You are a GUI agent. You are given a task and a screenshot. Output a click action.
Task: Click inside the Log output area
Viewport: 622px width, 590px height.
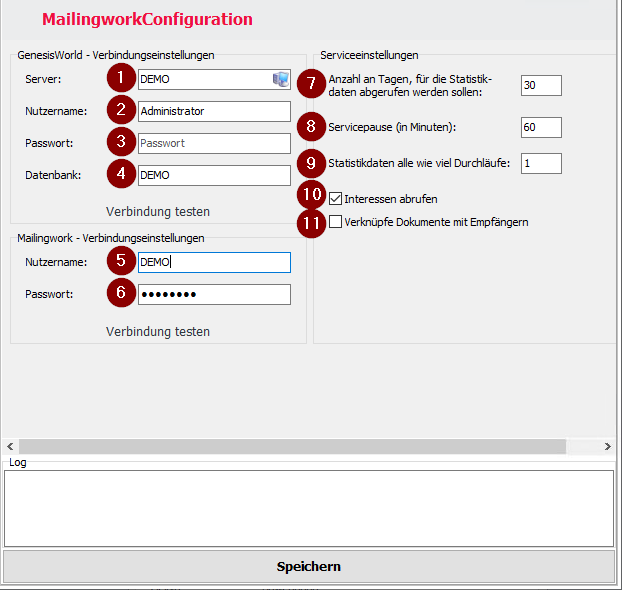pyautogui.click(x=309, y=508)
